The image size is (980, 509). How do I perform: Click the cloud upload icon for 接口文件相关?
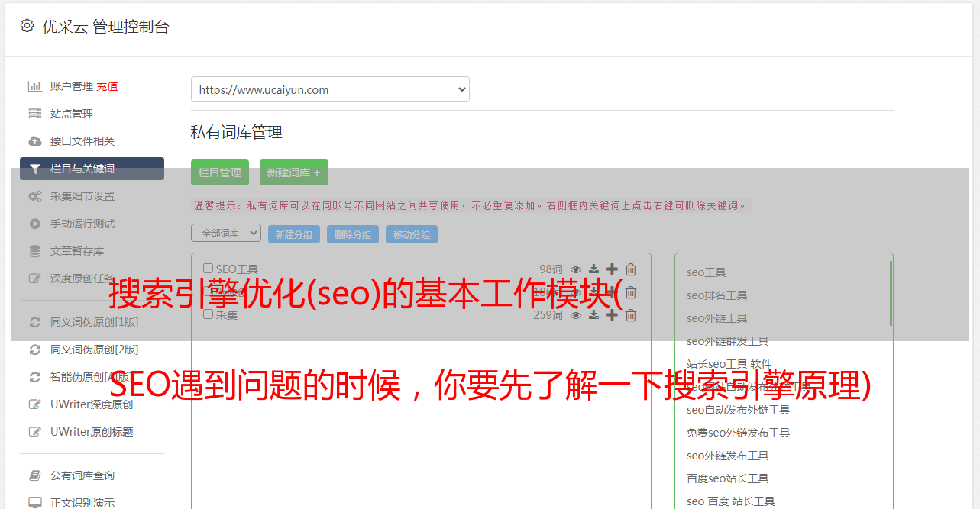35,141
